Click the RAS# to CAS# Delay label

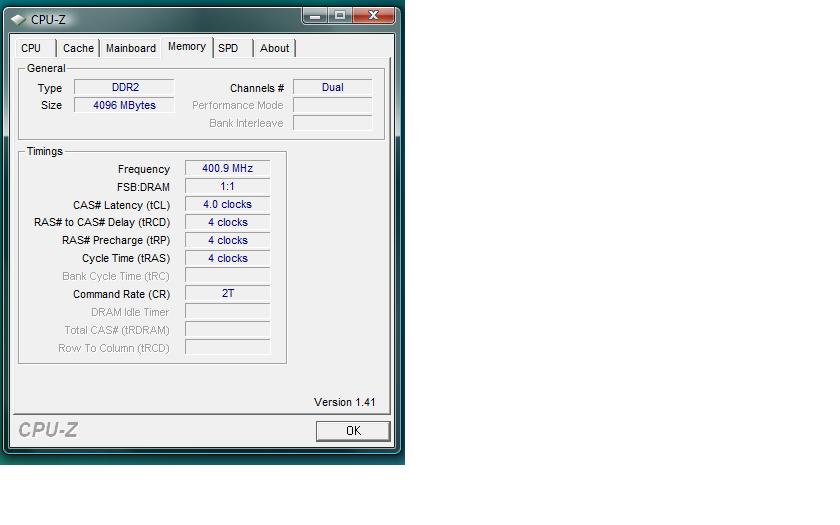(102, 222)
